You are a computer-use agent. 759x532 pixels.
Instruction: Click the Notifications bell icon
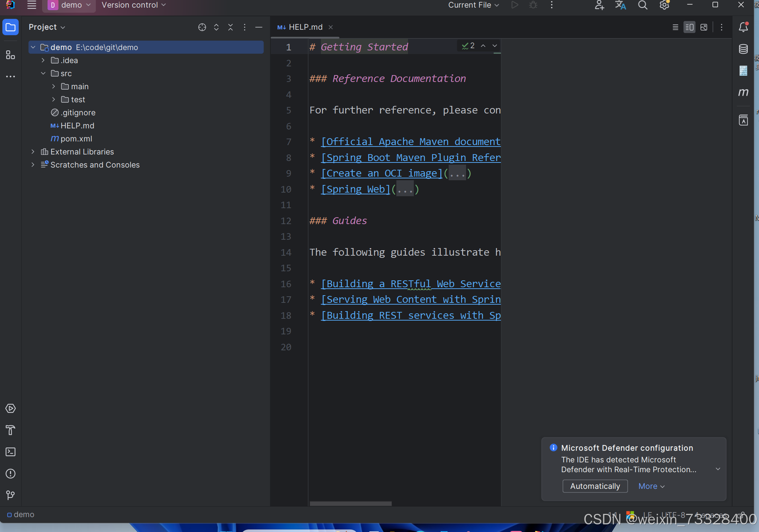(743, 27)
